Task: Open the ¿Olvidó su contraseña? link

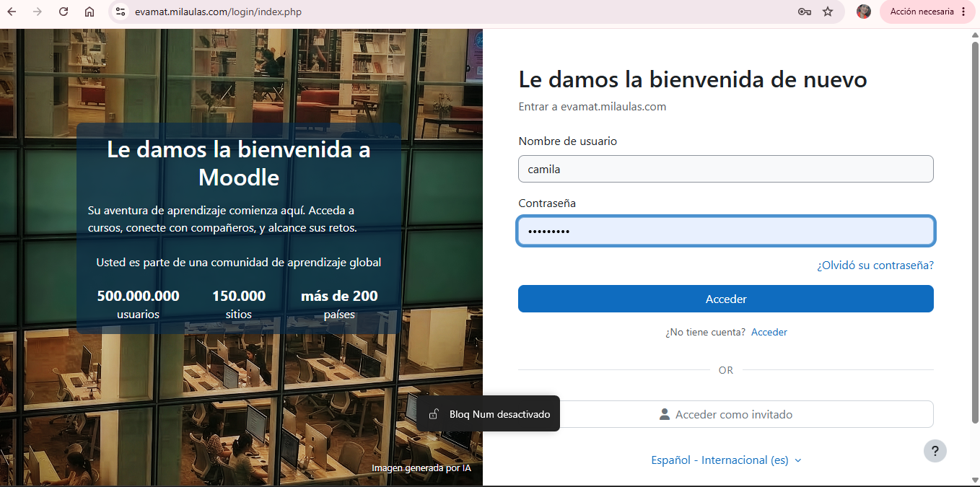Action: [x=875, y=266]
